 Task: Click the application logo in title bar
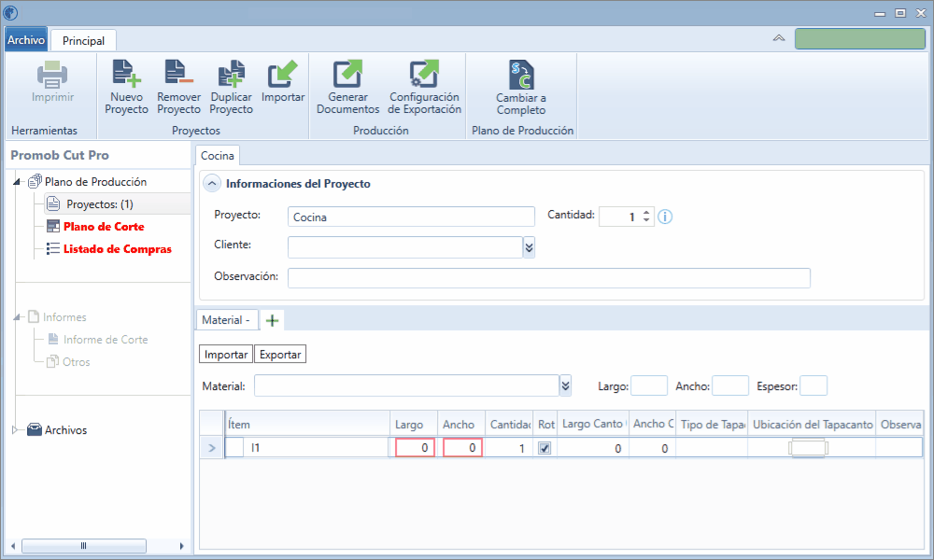(10, 12)
